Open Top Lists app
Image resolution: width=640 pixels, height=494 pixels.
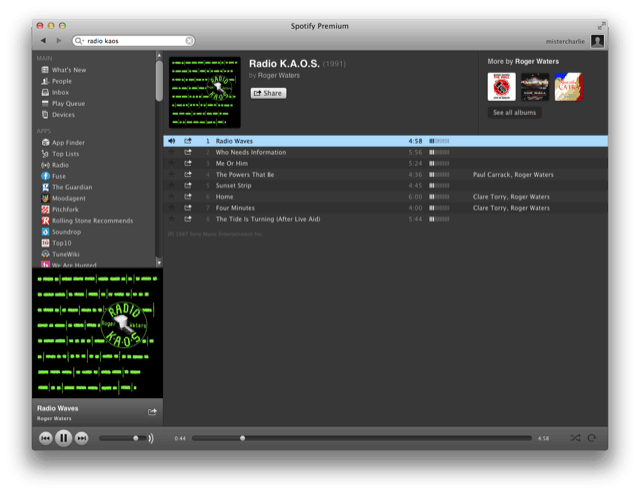(60, 154)
